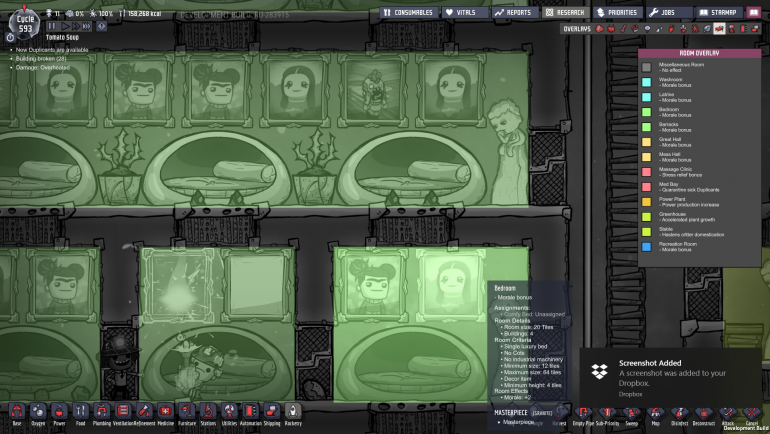Click the Washroom cyan legend swatch
The height and width of the screenshot is (434, 770).
point(646,82)
